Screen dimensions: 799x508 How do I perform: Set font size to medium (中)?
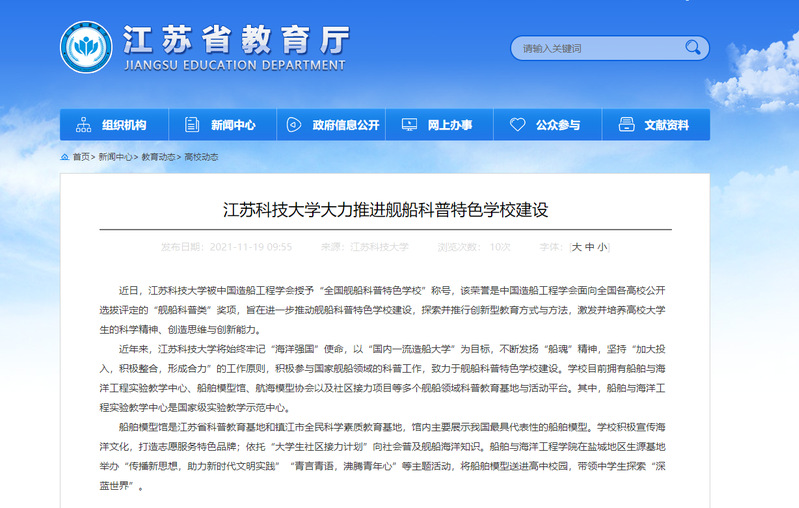pyautogui.click(x=590, y=246)
